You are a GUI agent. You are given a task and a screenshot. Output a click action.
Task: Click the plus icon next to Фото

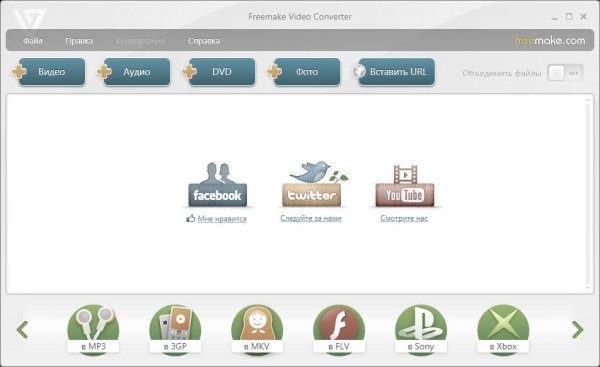tap(274, 72)
